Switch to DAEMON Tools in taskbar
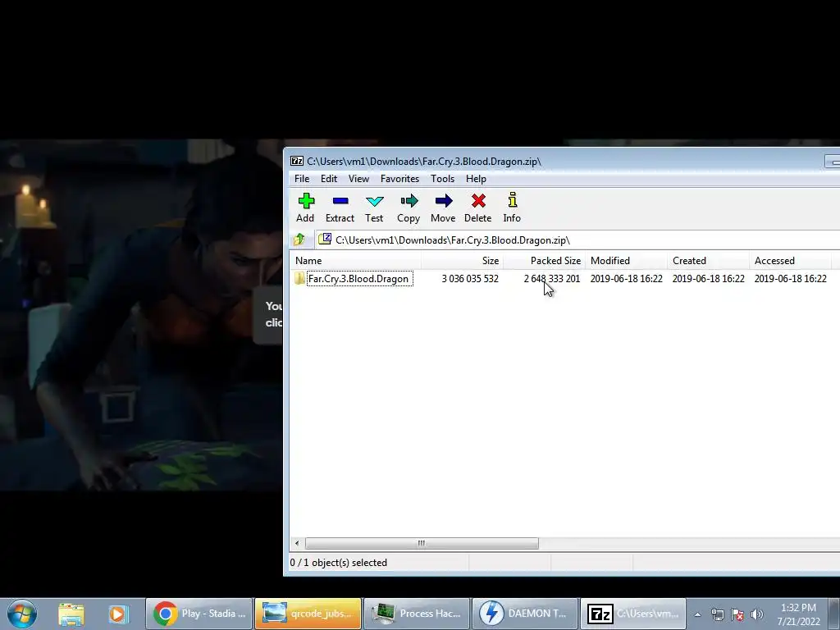The width and height of the screenshot is (840, 630). [526, 614]
